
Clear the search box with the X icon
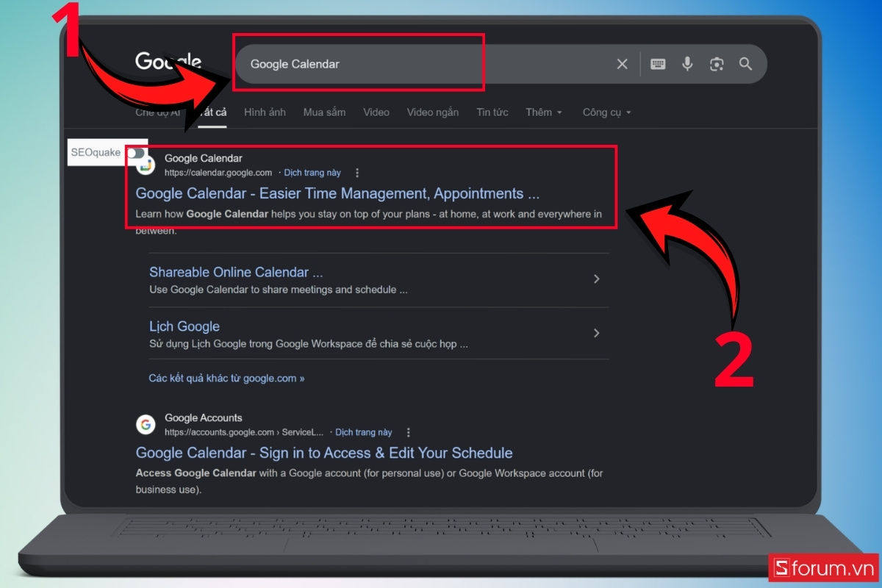click(622, 64)
